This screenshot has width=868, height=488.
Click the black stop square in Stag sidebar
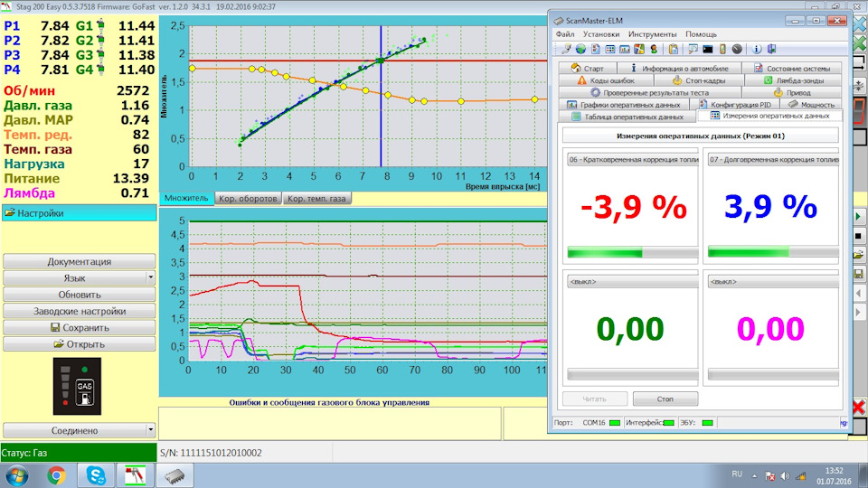pos(859,236)
